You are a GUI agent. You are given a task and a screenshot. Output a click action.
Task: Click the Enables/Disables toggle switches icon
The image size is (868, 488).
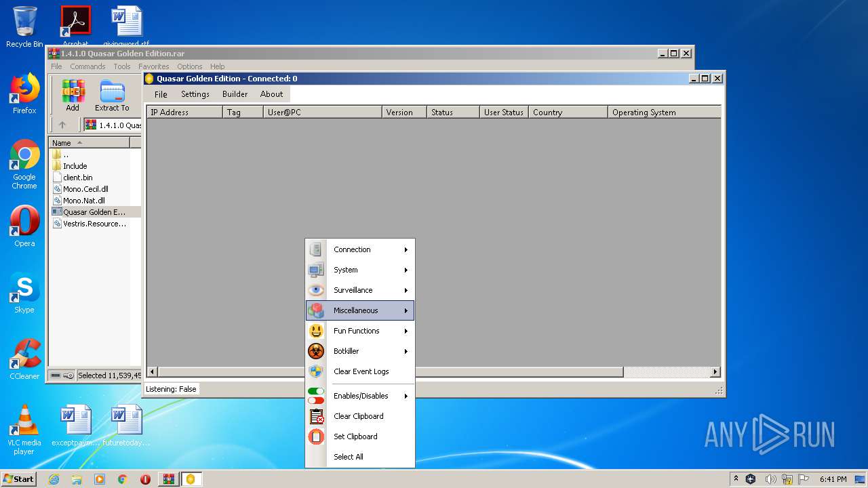point(316,396)
